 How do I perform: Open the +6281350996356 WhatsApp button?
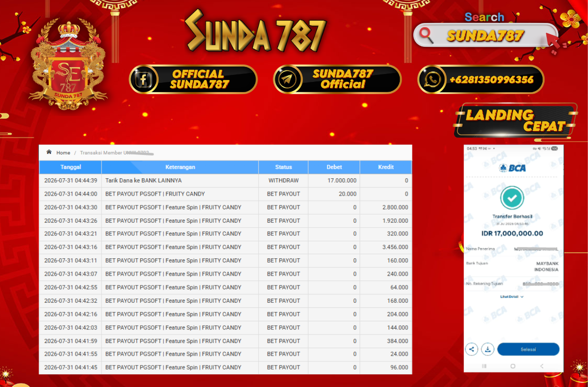click(481, 79)
